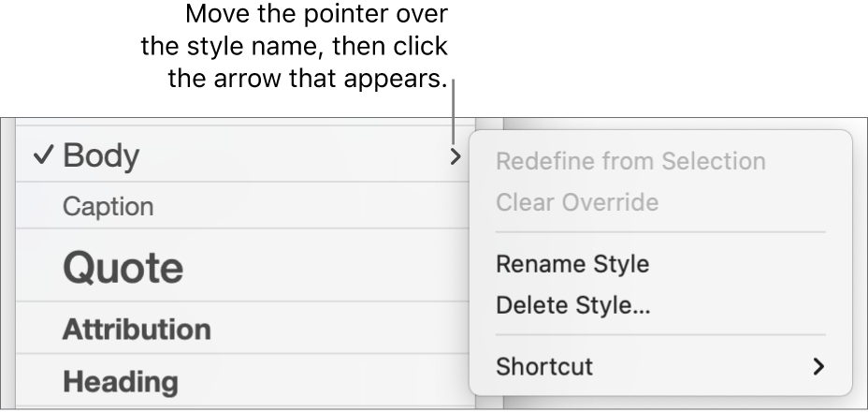The height and width of the screenshot is (412, 868).
Task: Apply the Quote paragraph style
Action: coord(123,268)
